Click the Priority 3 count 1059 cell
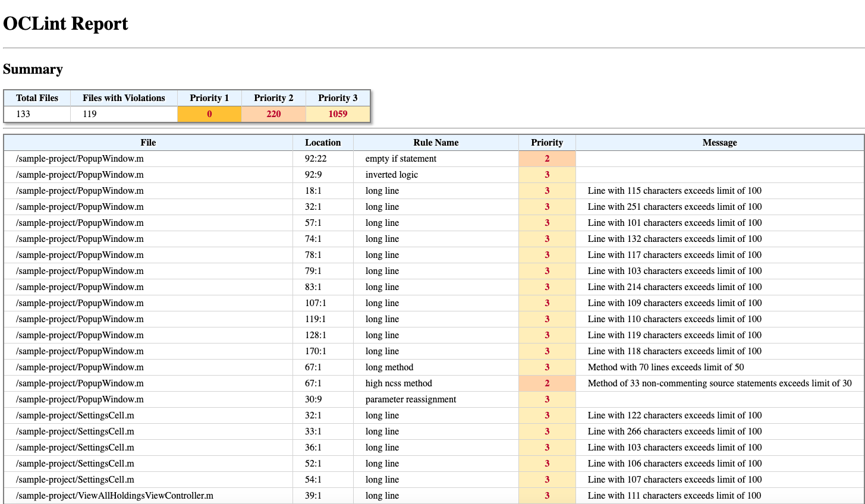The height and width of the screenshot is (504, 865). 338,114
